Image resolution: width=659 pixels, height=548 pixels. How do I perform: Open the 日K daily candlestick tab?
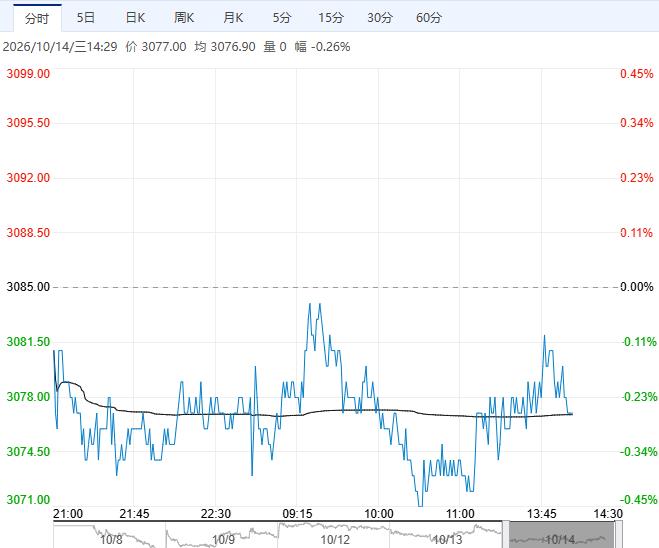click(x=135, y=18)
